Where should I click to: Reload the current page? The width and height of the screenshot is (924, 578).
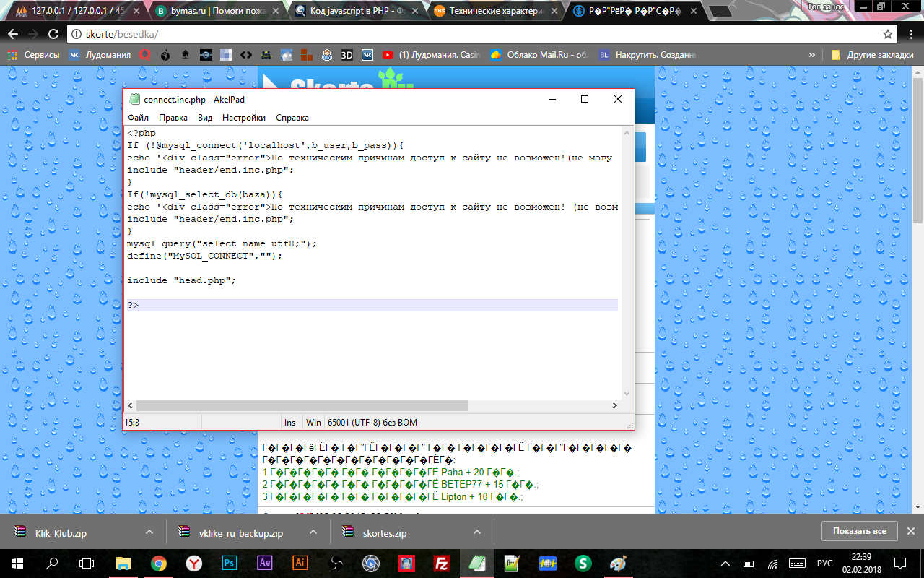point(53,34)
